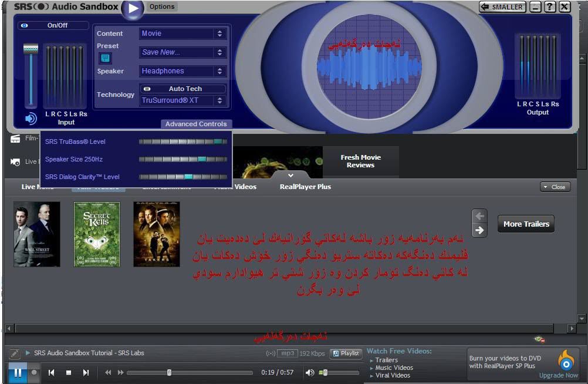
Task: Click the SRS Audio Sandbox play button
Action: point(133,8)
